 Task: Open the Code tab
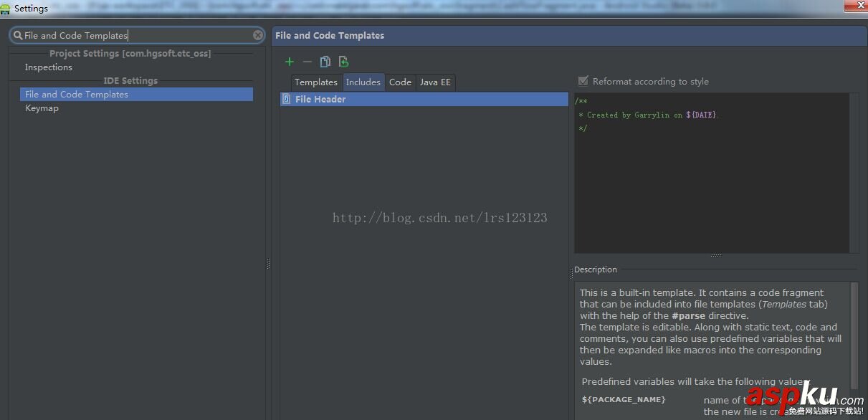(x=400, y=82)
